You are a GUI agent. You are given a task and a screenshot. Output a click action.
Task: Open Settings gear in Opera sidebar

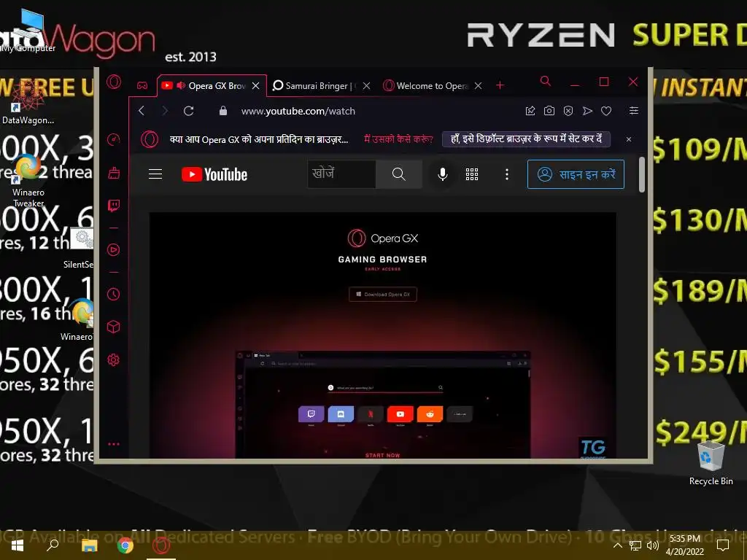[x=113, y=359]
